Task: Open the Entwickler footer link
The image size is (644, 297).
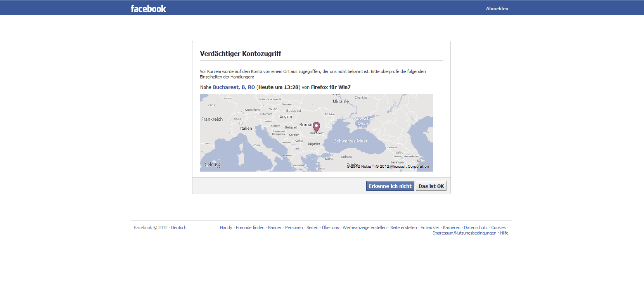Action: [430, 228]
